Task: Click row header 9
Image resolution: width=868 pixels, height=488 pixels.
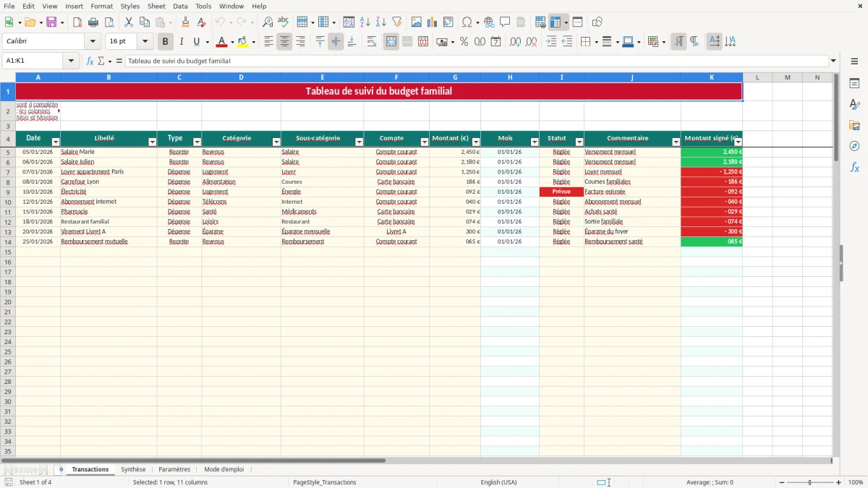Action: click(x=8, y=192)
